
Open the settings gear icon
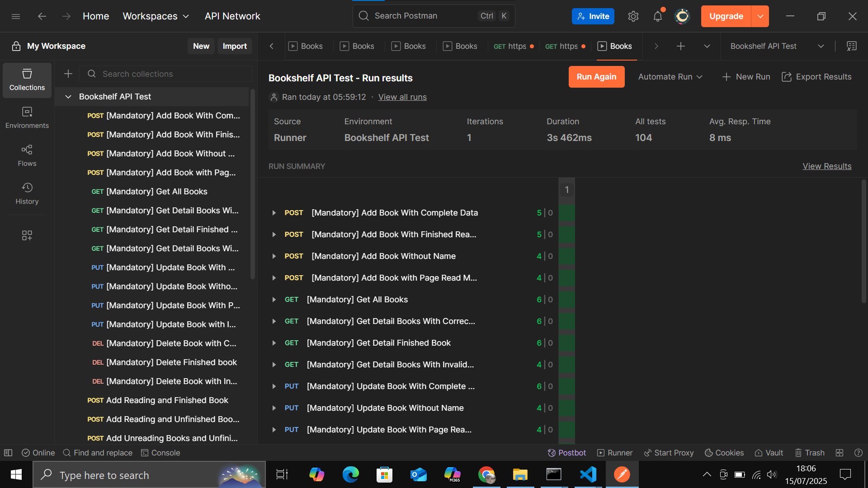click(x=633, y=16)
